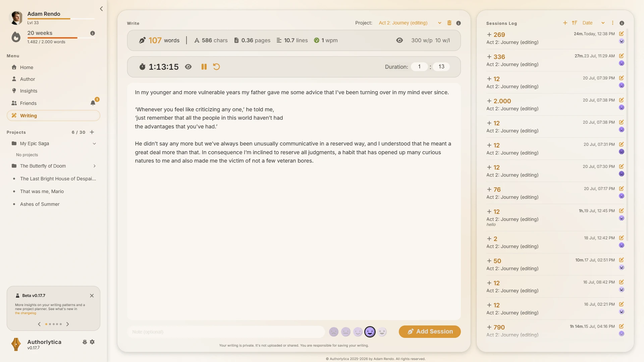
Task: Click the 0.36 pages stat
Action: 252,40
